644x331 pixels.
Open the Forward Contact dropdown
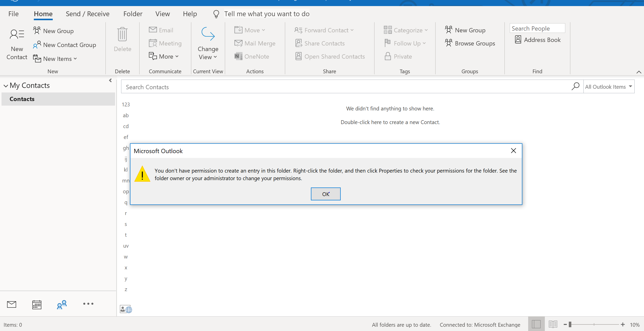click(x=324, y=30)
